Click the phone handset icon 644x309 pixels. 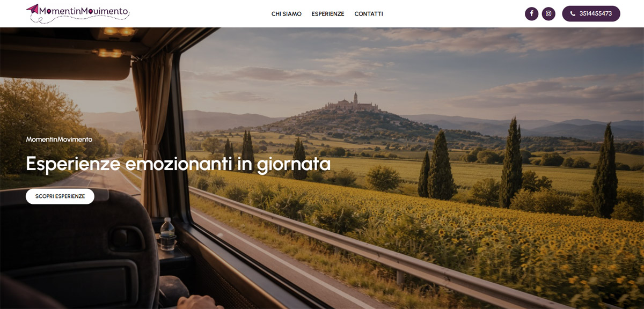point(573,13)
